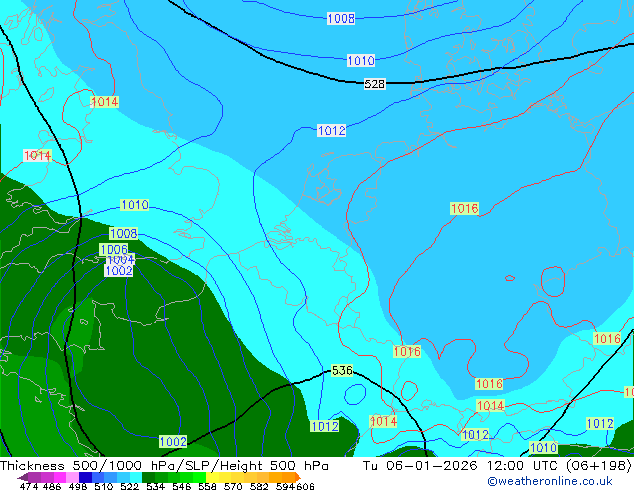The height and width of the screenshot is (490, 634).
Task: Click the 1002 label just below 1004
Action: [118, 270]
